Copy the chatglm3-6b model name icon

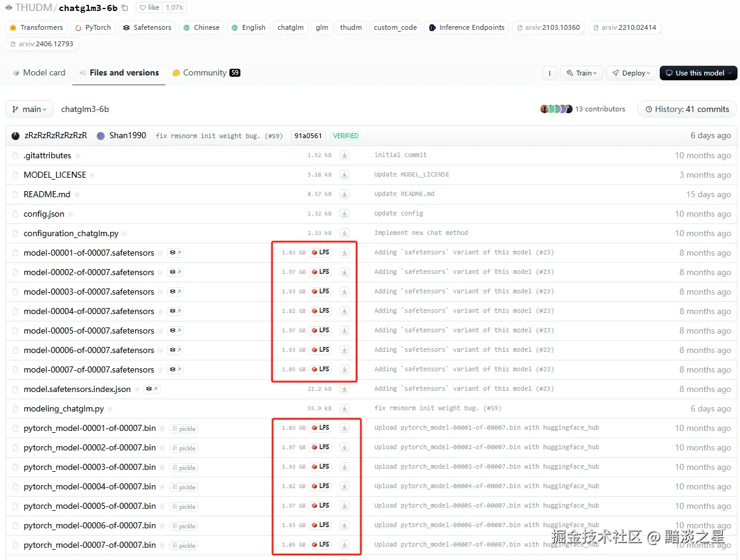tap(125, 8)
